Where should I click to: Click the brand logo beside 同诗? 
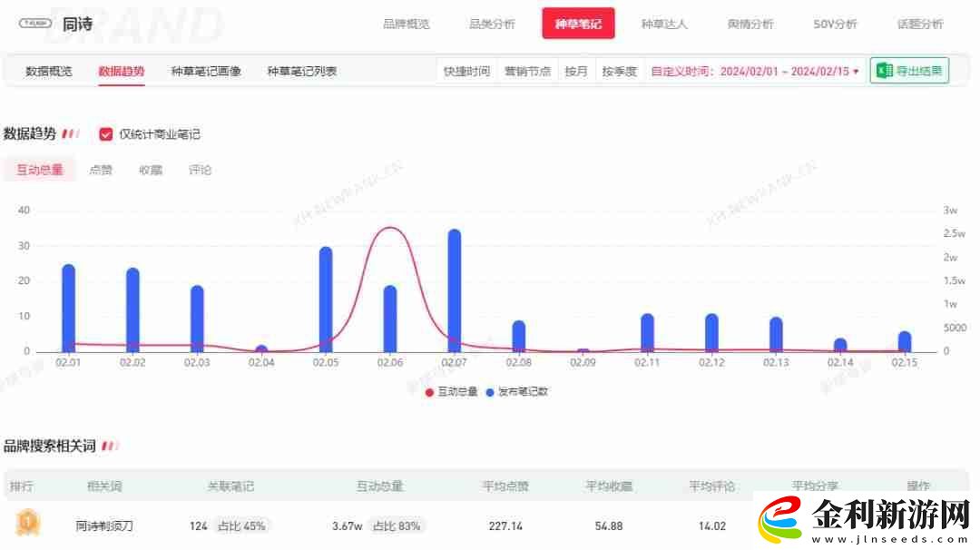click(35, 24)
